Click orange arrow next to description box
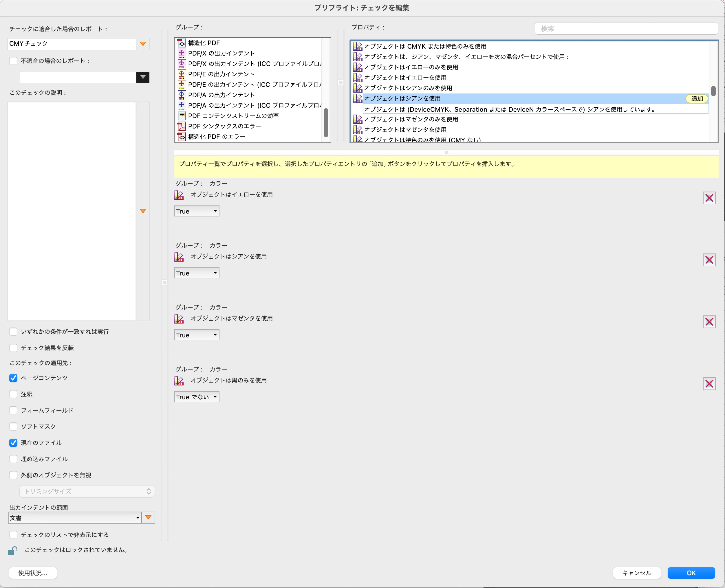This screenshot has width=725, height=588. pos(143,211)
